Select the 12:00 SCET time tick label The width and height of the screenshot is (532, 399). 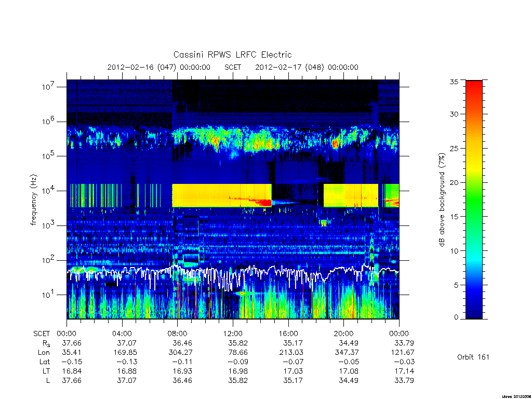[233, 334]
